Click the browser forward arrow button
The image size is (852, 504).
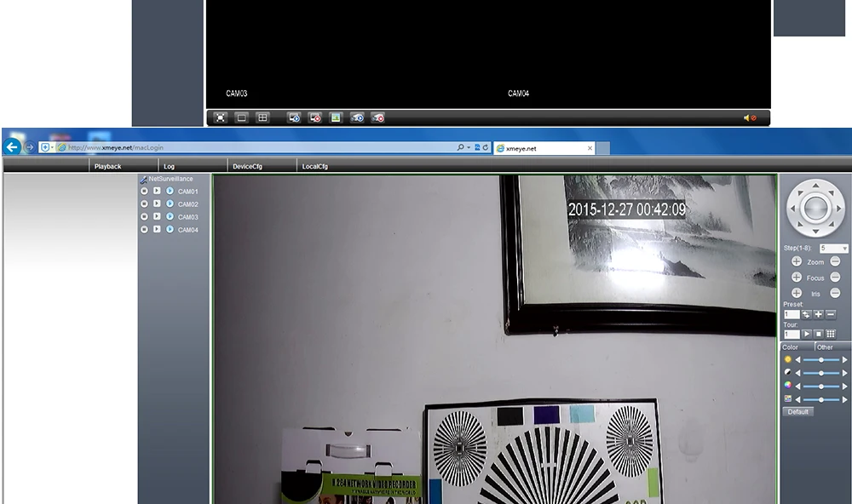(30, 146)
